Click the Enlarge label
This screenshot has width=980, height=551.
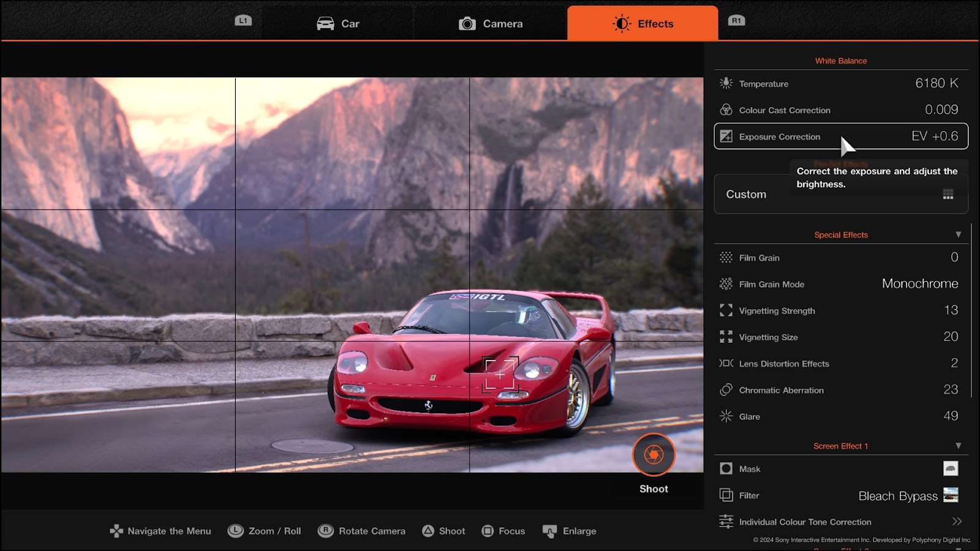pos(579,531)
